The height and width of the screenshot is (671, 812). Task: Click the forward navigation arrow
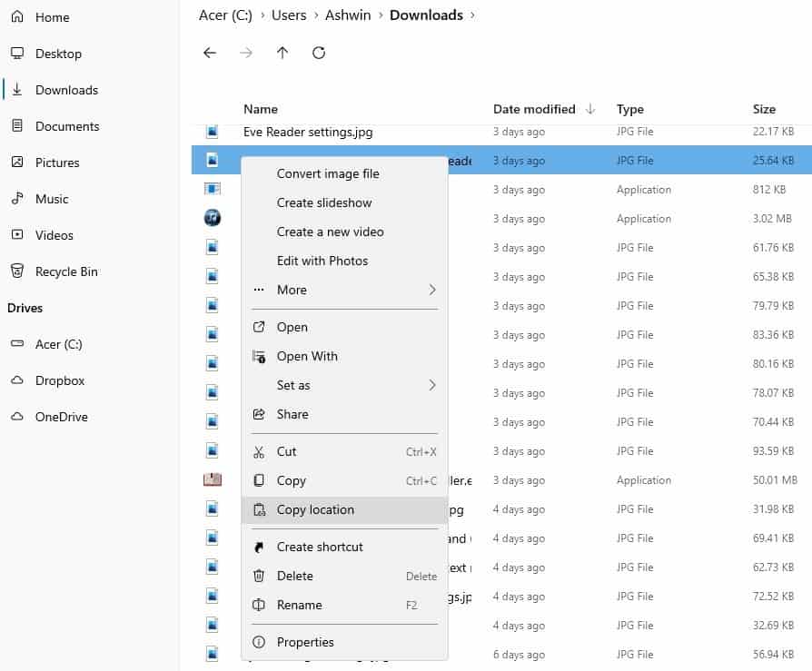(x=245, y=53)
